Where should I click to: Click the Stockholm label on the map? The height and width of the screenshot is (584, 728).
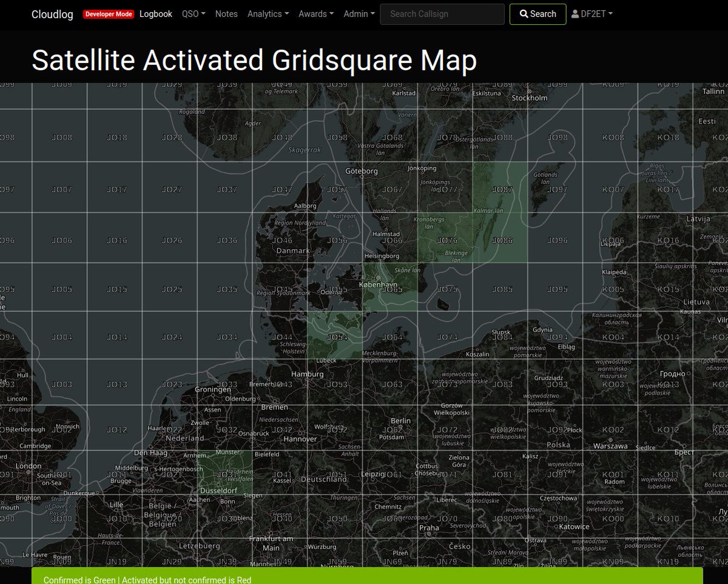(530, 98)
